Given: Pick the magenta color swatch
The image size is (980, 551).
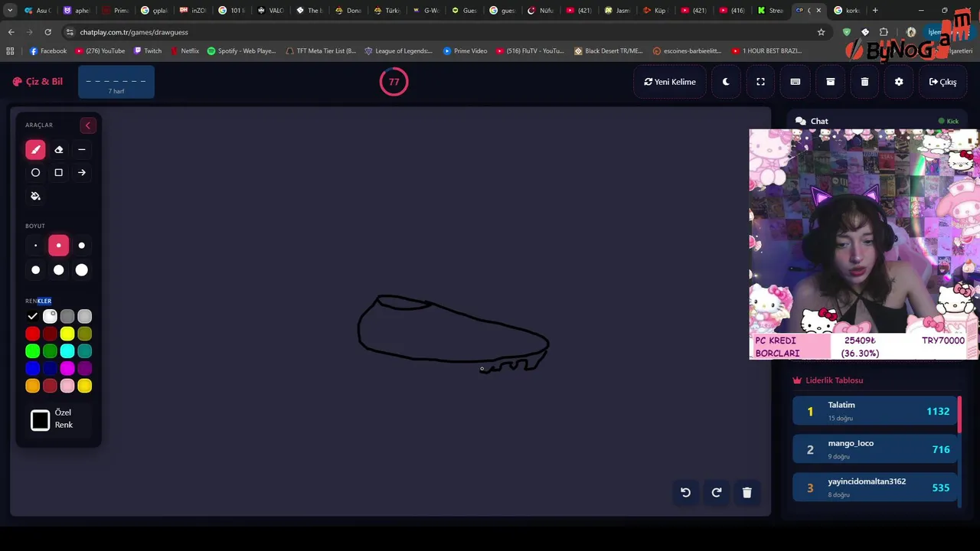Looking at the screenshot, I should 67,369.
